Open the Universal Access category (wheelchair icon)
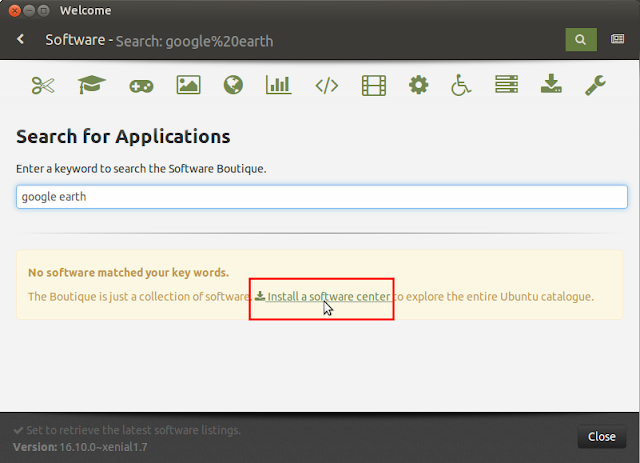640x463 pixels. (461, 85)
